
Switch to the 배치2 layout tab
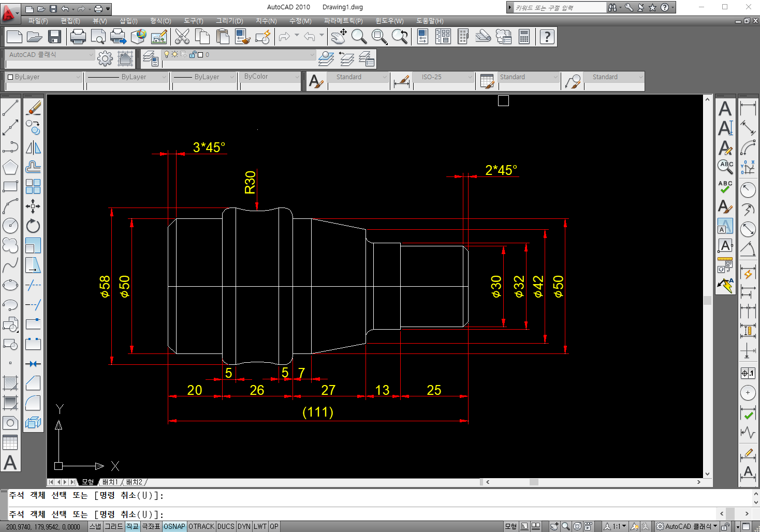click(x=134, y=482)
